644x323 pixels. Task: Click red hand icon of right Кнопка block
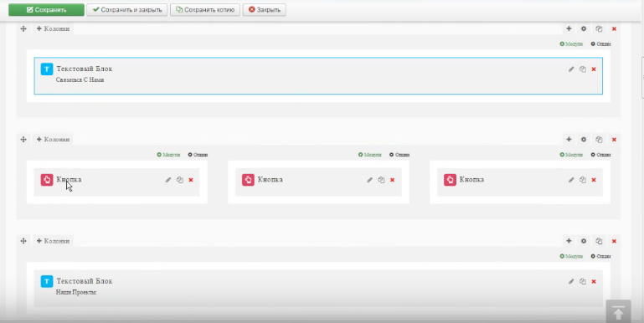450,180
